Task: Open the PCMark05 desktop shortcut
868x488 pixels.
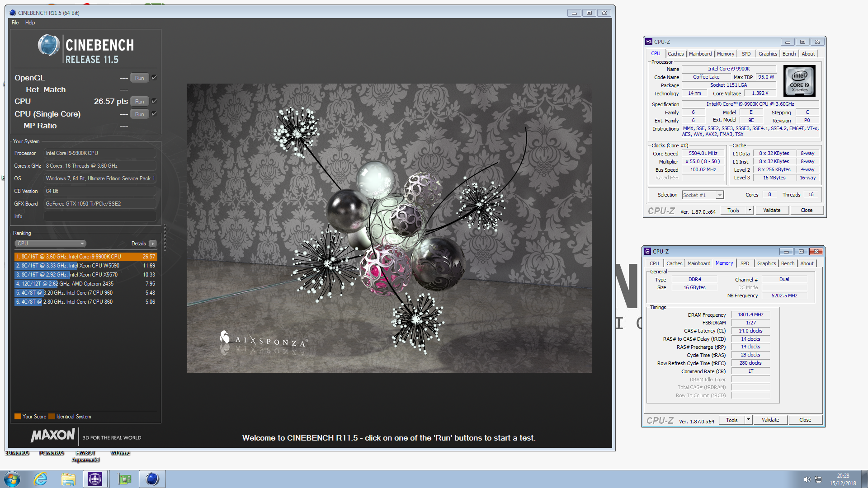Action: pos(51,453)
